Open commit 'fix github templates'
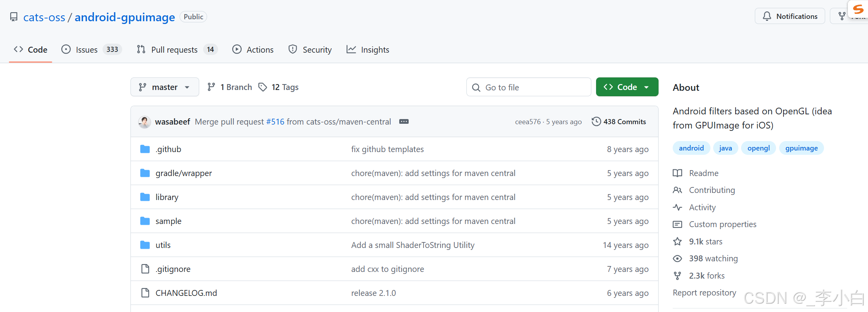The width and height of the screenshot is (868, 312). tap(387, 149)
